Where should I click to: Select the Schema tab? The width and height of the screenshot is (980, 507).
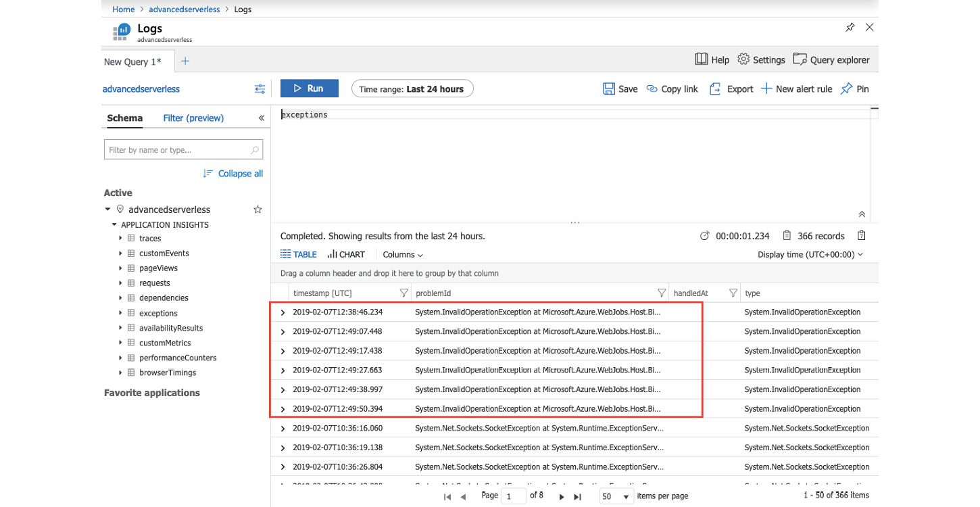125,118
